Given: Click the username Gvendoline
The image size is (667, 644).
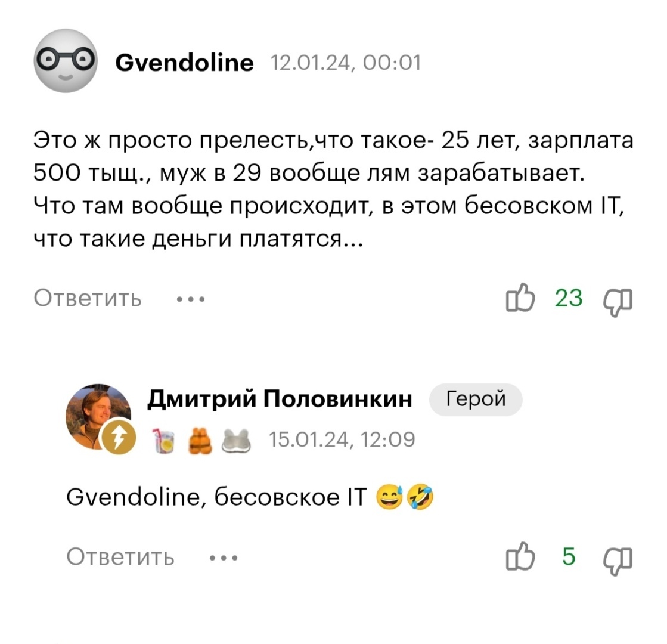Looking at the screenshot, I should click(184, 61).
